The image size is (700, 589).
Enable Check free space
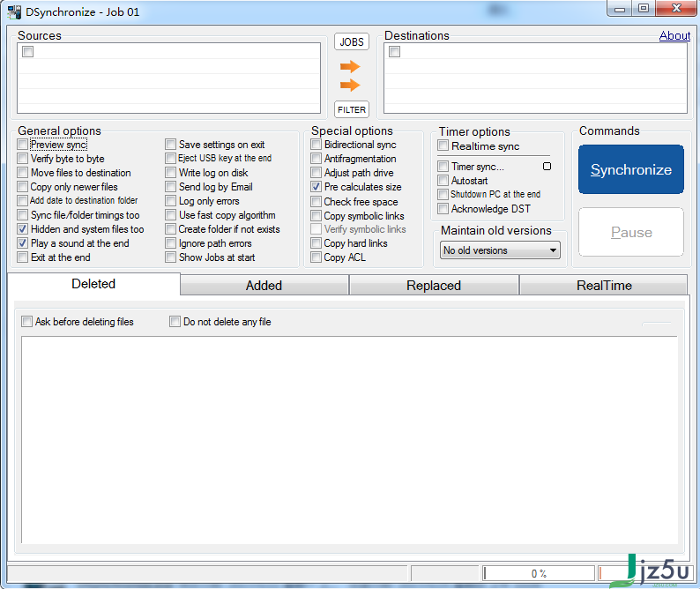(316, 201)
